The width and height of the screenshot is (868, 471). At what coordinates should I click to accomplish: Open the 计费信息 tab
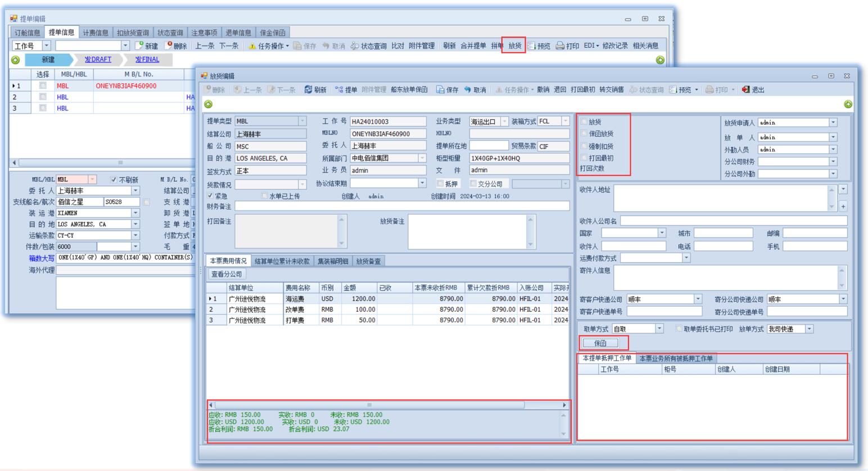pos(96,33)
